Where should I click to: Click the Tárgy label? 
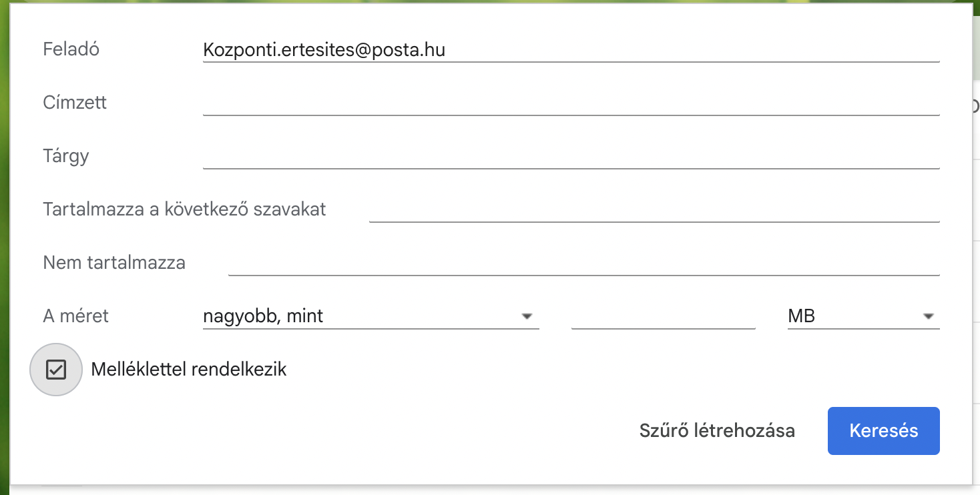click(x=66, y=156)
